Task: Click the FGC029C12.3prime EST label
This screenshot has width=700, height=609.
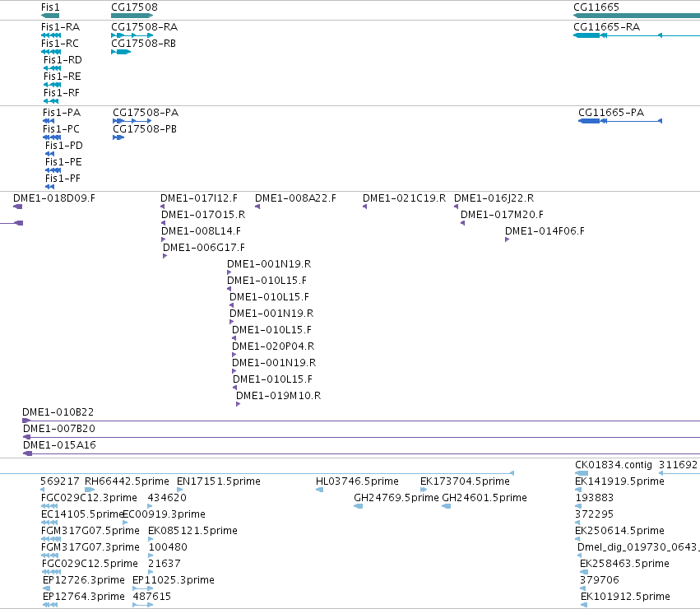Action: coord(89,498)
